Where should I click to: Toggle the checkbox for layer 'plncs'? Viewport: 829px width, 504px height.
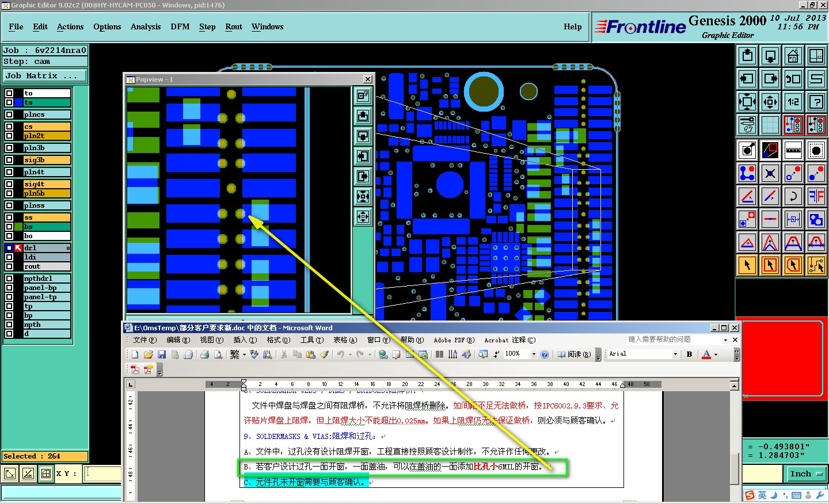click(9, 114)
